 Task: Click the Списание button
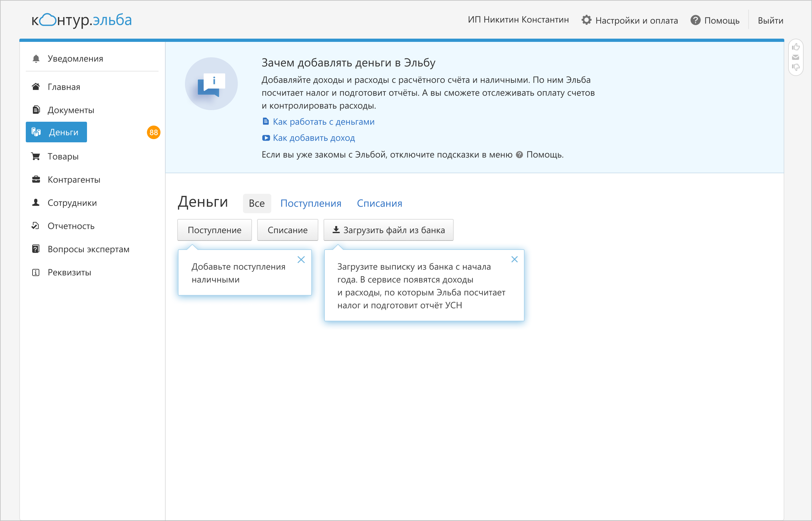[288, 230]
